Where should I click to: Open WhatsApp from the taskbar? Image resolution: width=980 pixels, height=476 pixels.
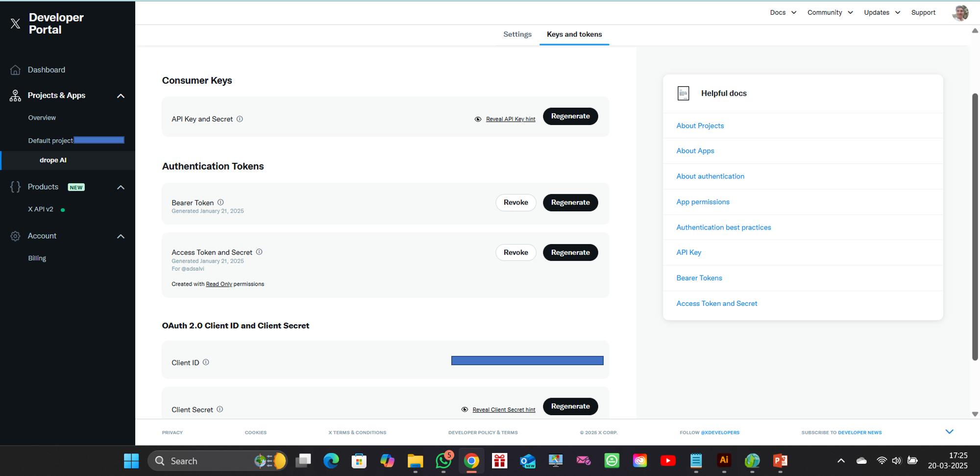[x=443, y=461]
